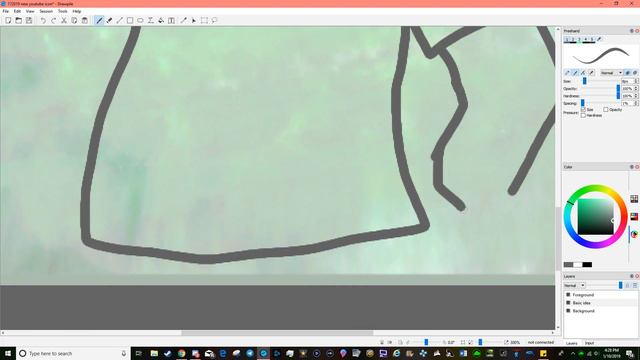Select the Line tool

pyautogui.click(x=120, y=20)
